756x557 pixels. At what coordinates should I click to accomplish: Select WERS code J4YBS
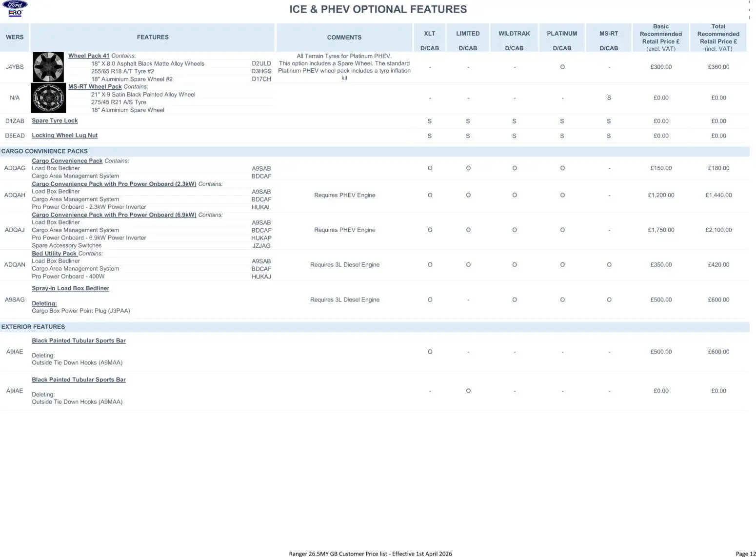click(15, 67)
